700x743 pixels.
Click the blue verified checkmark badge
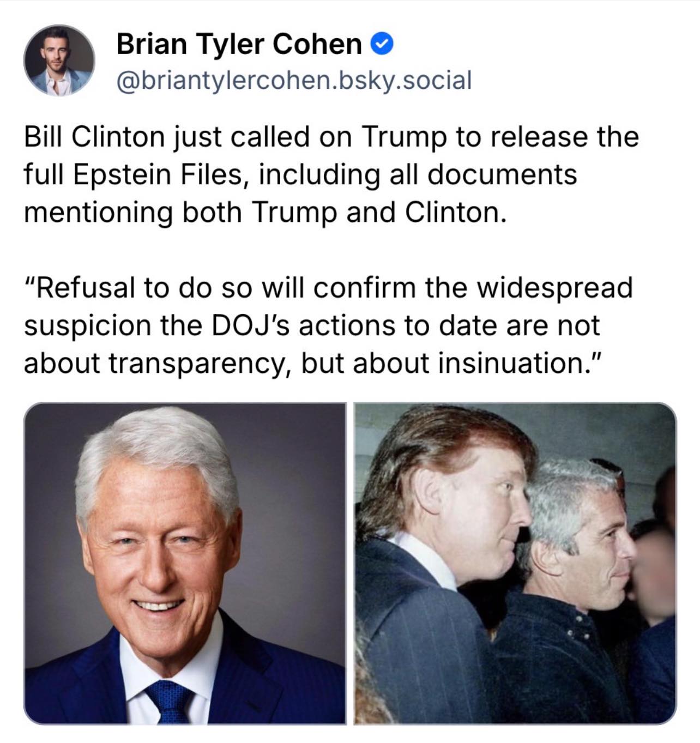click(382, 44)
